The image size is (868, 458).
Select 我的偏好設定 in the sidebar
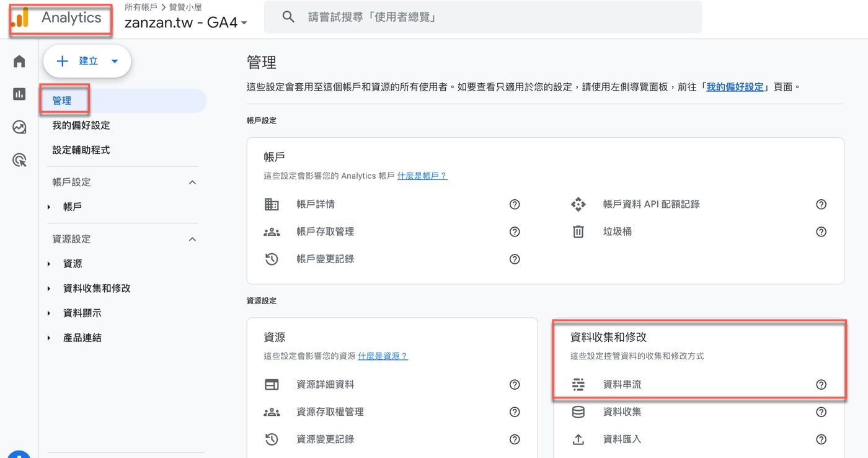(x=81, y=125)
